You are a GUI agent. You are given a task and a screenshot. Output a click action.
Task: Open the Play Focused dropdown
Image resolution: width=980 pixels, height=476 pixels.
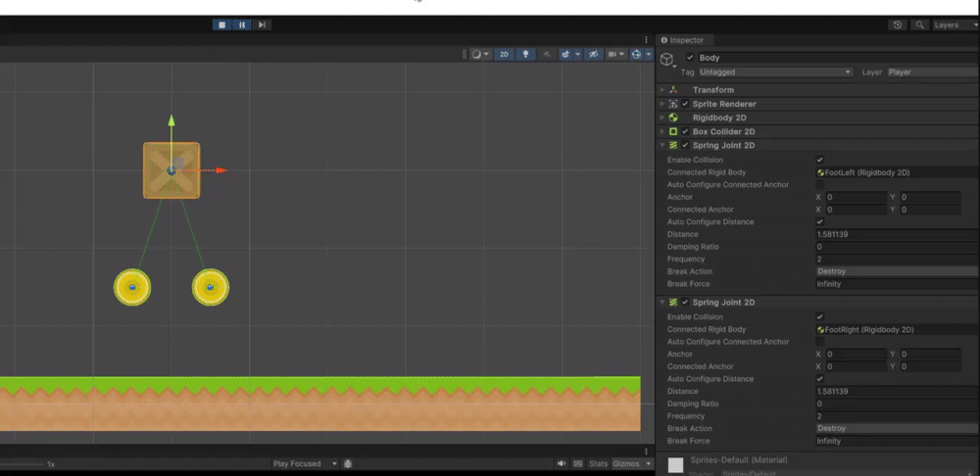305,463
